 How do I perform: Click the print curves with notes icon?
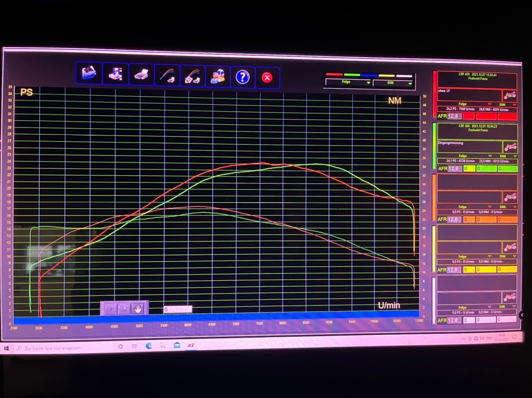pos(192,76)
